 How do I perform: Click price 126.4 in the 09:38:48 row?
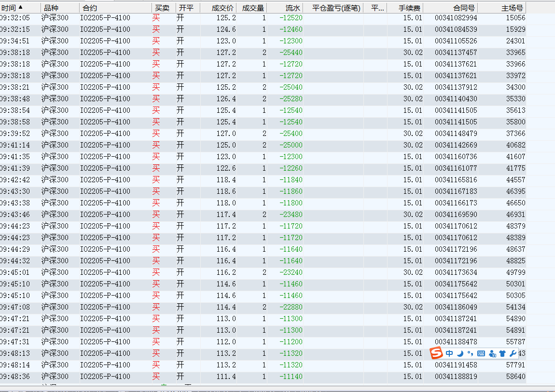pos(226,99)
